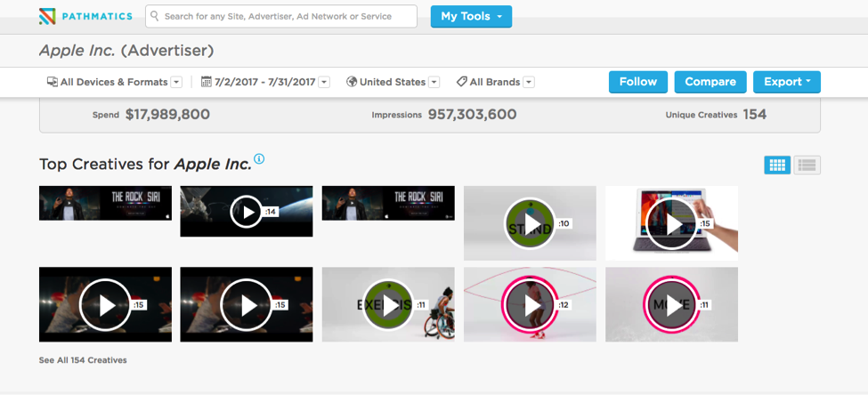
Task: Click the Compare button
Action: click(710, 82)
